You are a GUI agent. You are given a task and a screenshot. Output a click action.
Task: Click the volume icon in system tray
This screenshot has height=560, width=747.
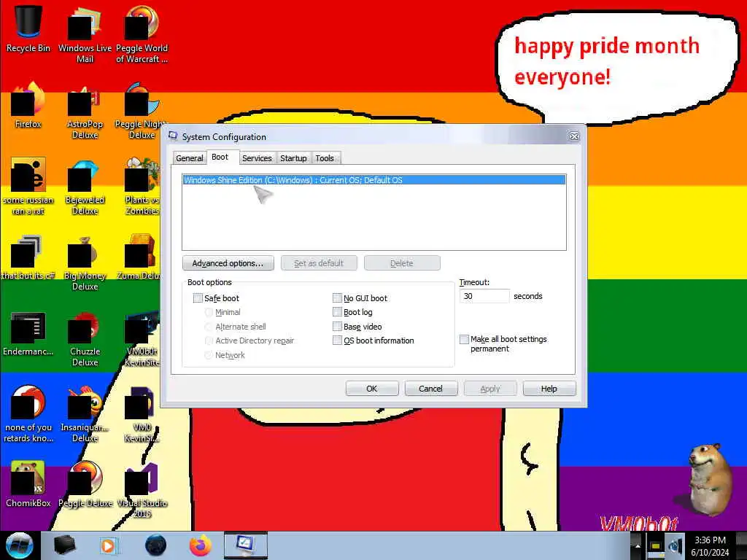point(675,546)
